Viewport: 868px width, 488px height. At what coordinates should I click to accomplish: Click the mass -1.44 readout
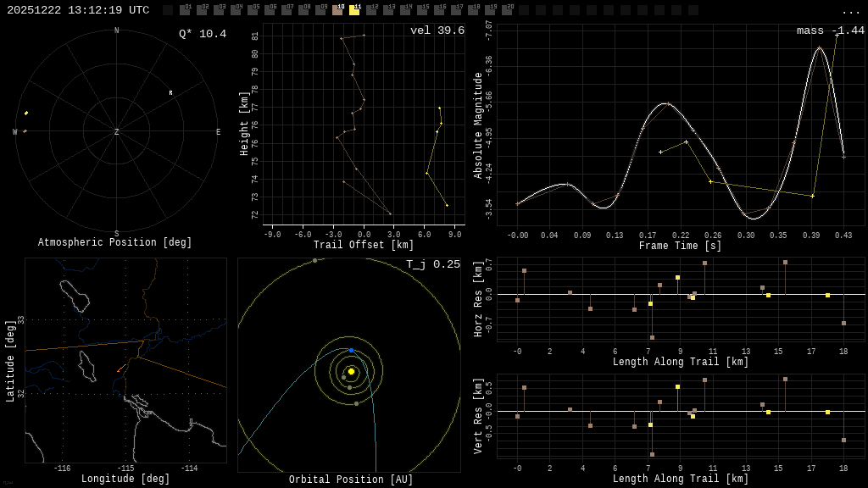coord(831,30)
